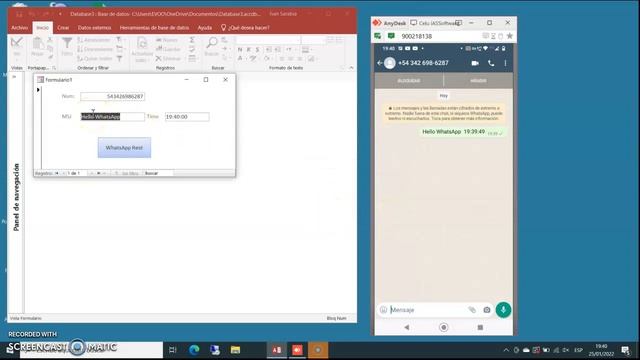Viewport: 640px width, 360px height.
Task: Tap the Hello WhatsApp message bubble
Action: coord(462,132)
